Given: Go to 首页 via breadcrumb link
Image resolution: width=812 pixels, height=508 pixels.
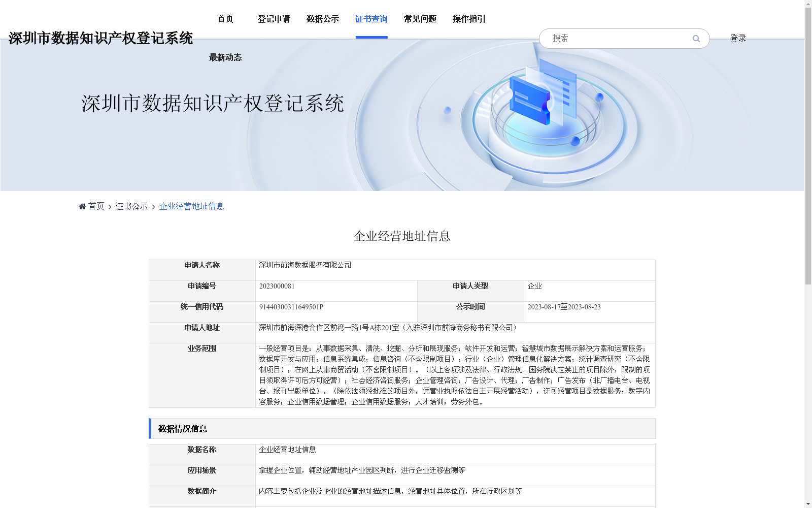Looking at the screenshot, I should pyautogui.click(x=96, y=206).
